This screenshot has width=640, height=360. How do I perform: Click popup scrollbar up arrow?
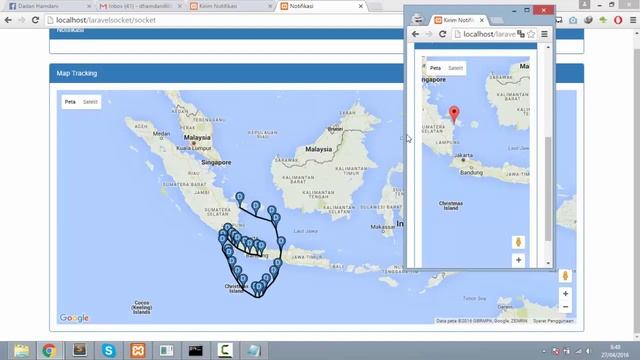pos(548,47)
